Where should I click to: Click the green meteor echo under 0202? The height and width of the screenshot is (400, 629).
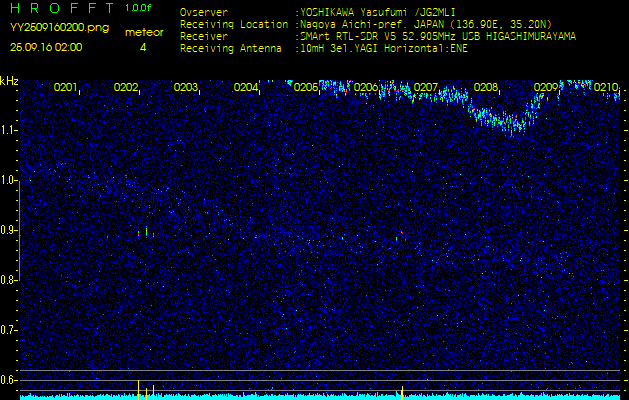[x=143, y=232]
